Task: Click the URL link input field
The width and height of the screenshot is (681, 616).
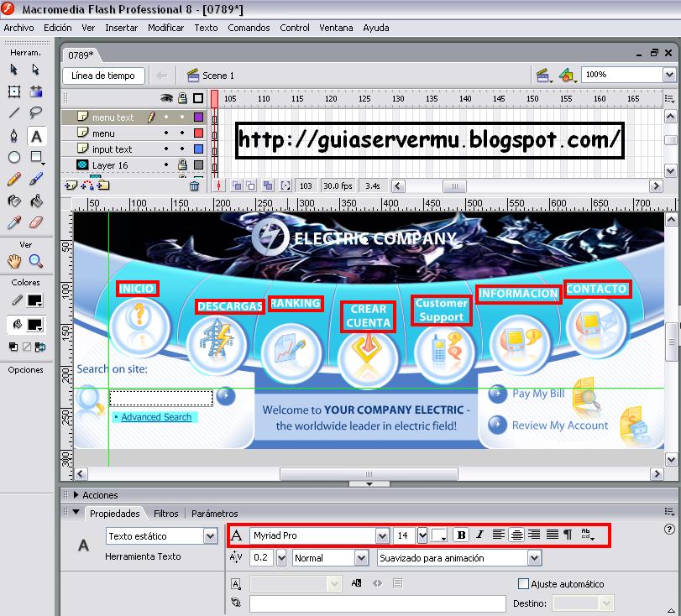Action: pos(378,603)
